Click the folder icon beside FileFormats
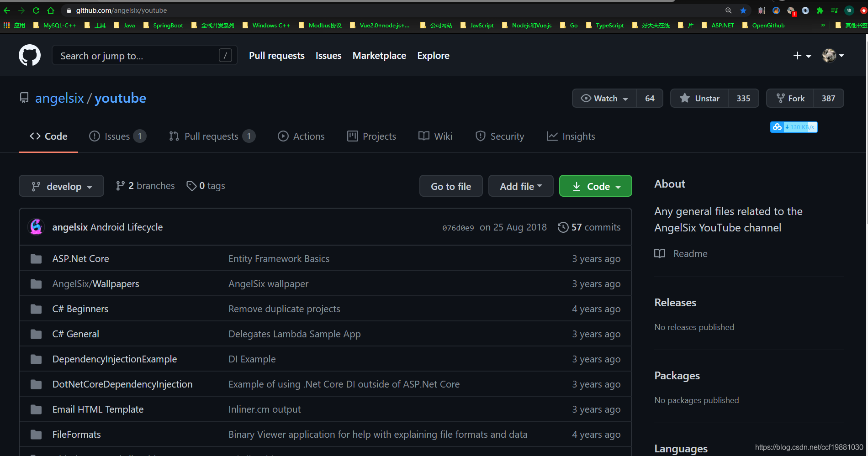 coord(36,435)
